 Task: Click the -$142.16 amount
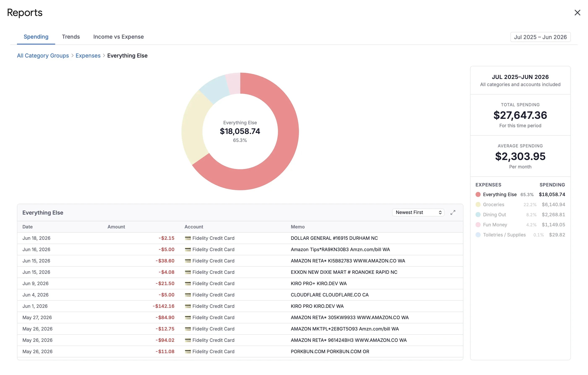[x=164, y=306]
